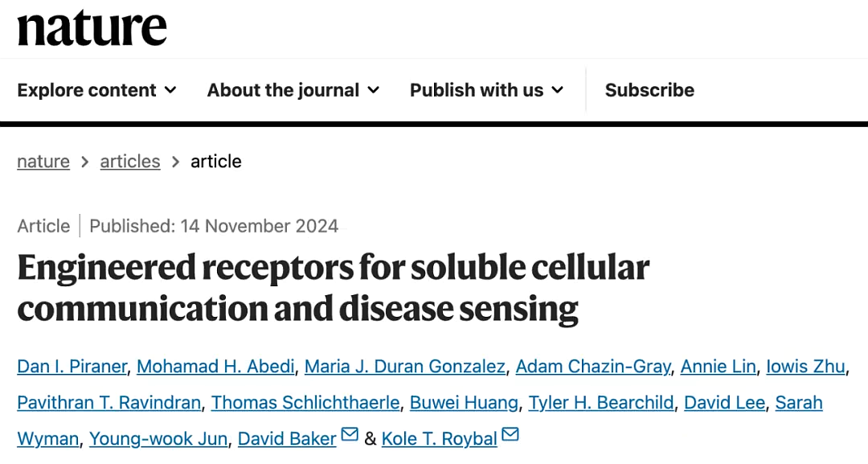The width and height of the screenshot is (868, 464).
Task: Select author Young-wook Jun
Action: 158,438
